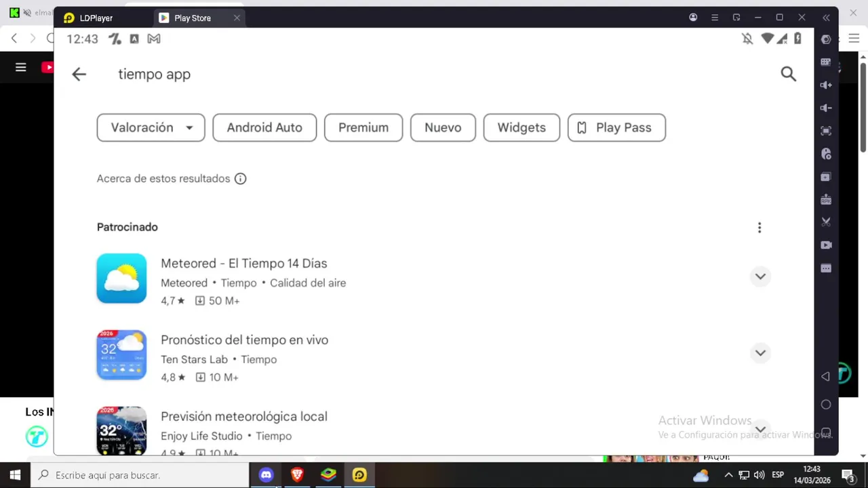This screenshot has width=868, height=488.
Task: Click the Gmail notification icon in status bar
Action: (x=154, y=39)
